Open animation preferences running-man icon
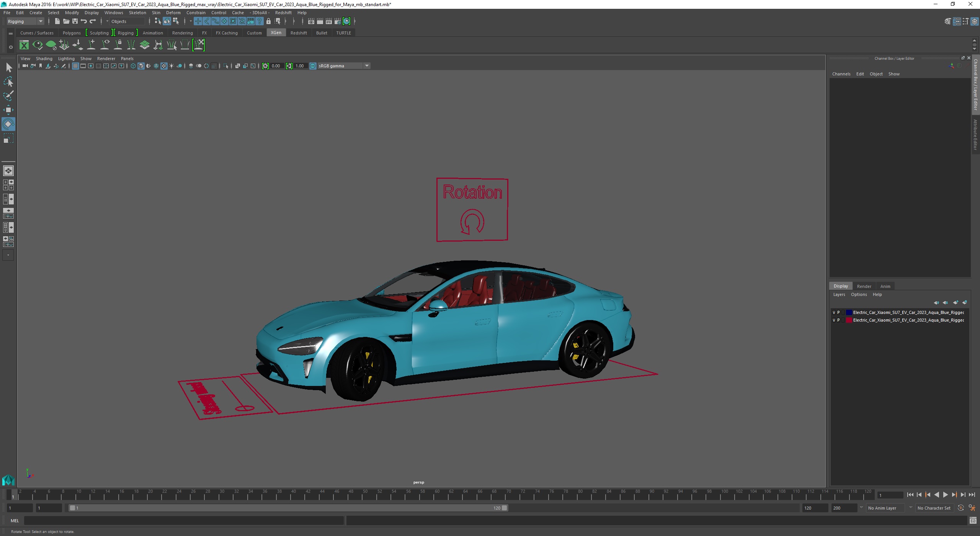 972,508
